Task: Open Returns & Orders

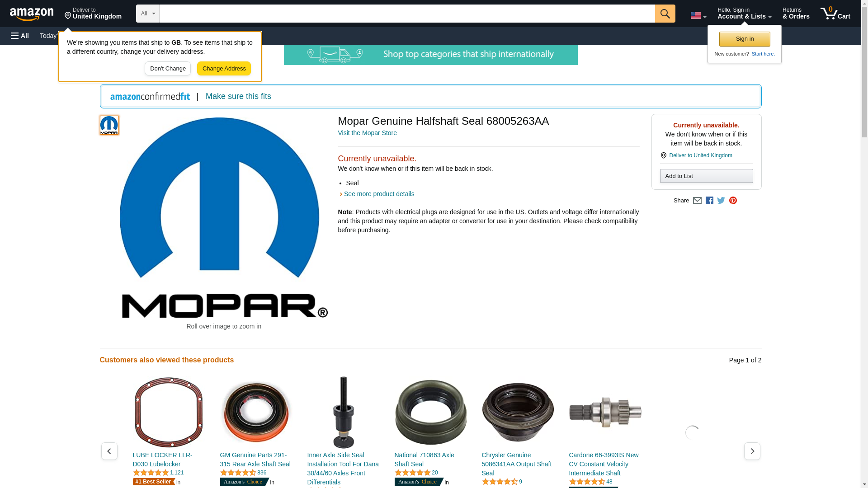Action: click(x=796, y=14)
